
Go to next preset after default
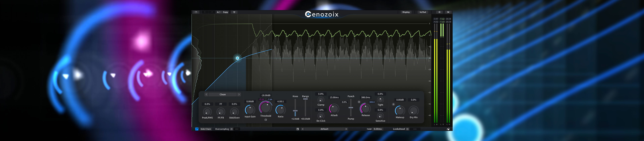[x=346, y=129]
